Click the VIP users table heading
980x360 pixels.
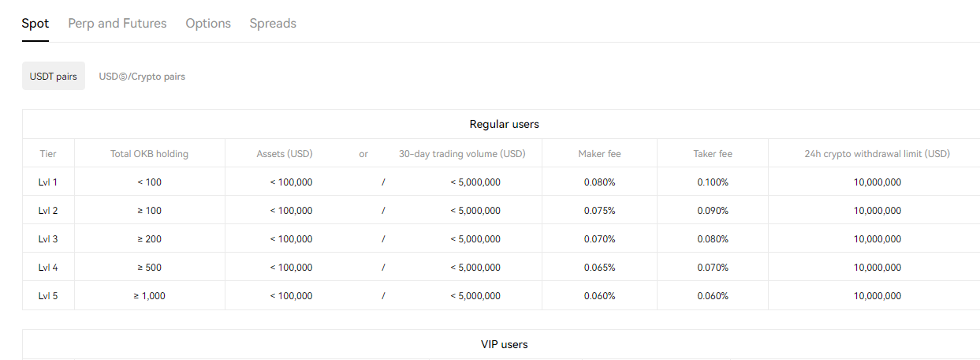(505, 345)
